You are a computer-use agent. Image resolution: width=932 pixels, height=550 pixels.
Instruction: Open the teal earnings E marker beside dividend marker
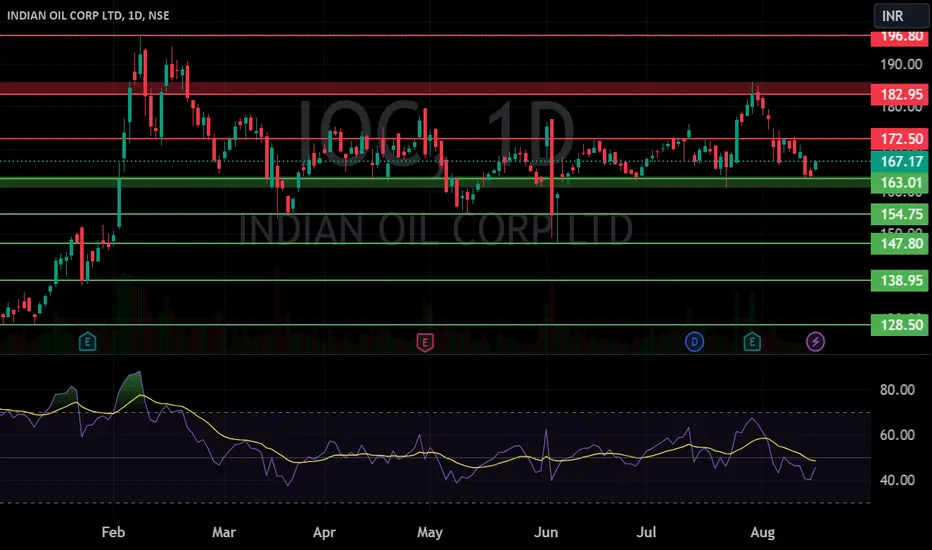tap(752, 342)
